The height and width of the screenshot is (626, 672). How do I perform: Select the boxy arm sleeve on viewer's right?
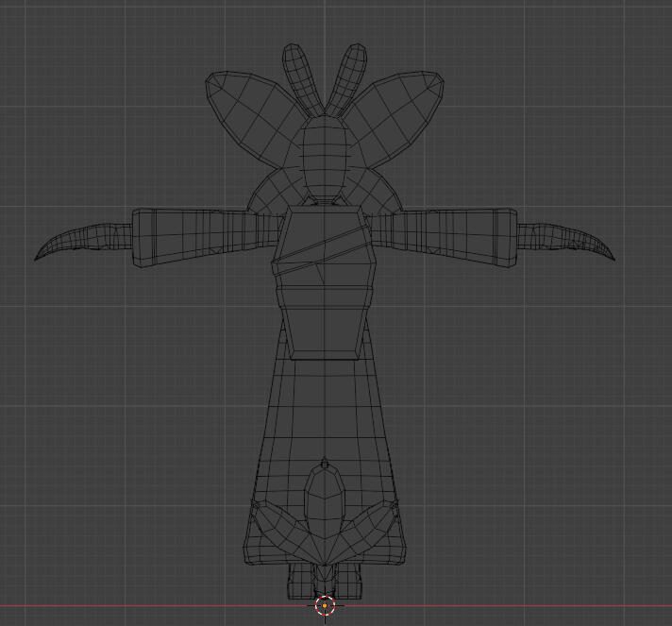tap(443, 237)
